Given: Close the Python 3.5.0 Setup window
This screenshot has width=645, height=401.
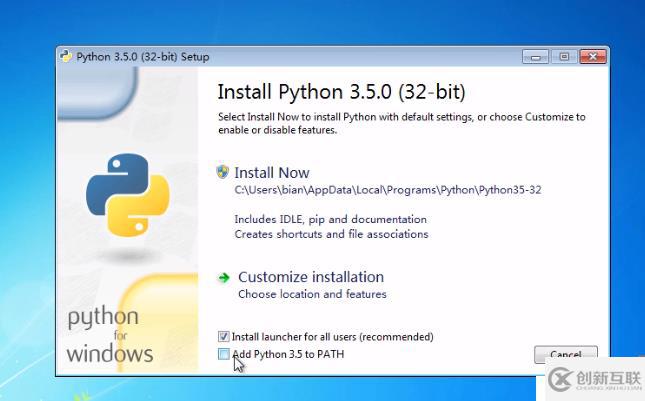Looking at the screenshot, I should tap(593, 57).
